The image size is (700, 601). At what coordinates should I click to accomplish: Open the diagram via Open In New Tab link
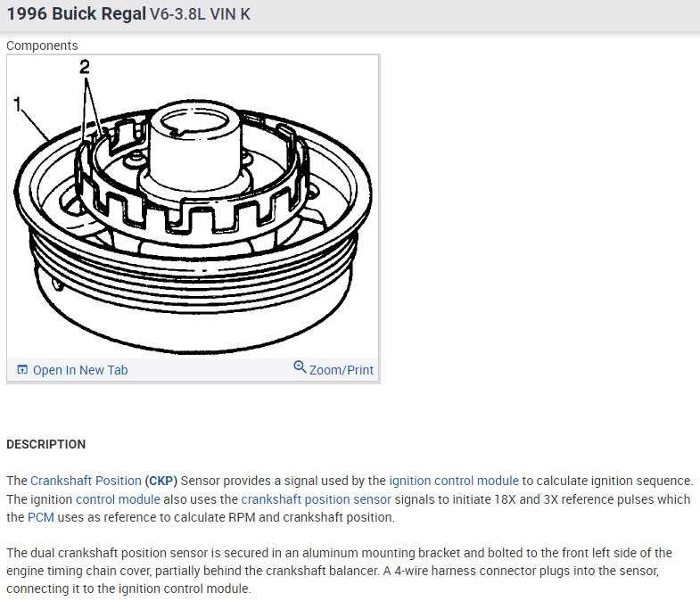pos(80,370)
